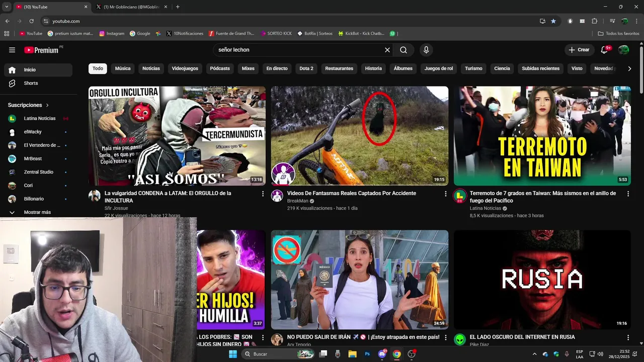Open the Chrome three-dot menu

(636, 21)
